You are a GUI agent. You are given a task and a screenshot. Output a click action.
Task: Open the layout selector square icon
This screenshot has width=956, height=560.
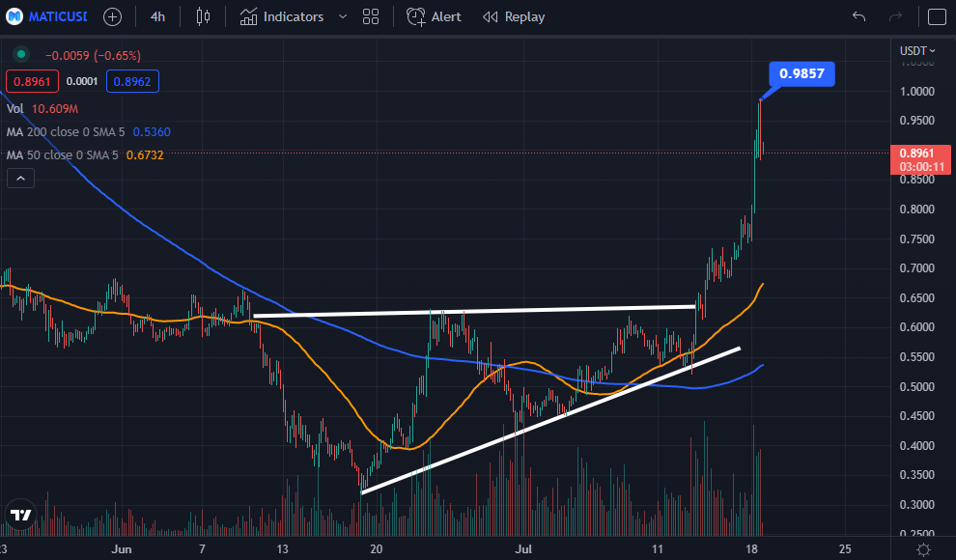click(x=937, y=17)
